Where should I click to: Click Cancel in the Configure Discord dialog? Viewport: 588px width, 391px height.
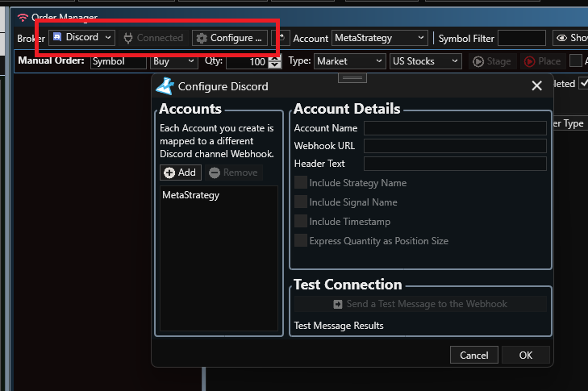474,355
